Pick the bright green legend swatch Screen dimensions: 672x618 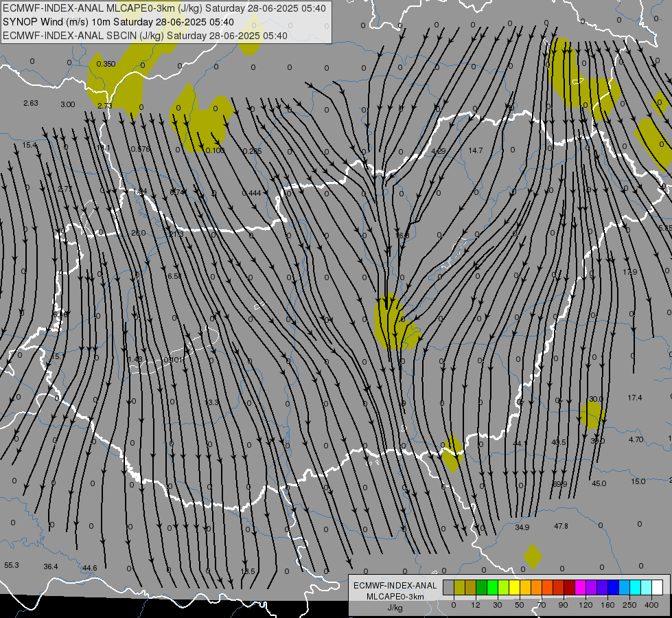(x=492, y=587)
